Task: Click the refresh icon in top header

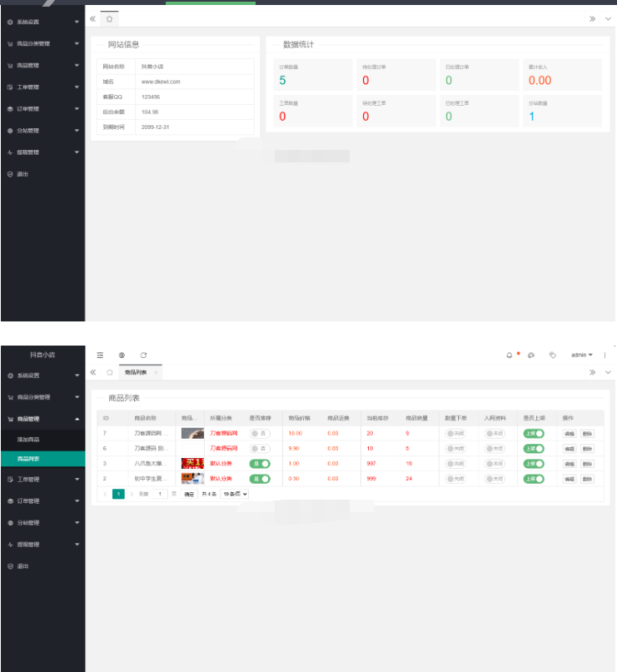Action: pos(143,355)
